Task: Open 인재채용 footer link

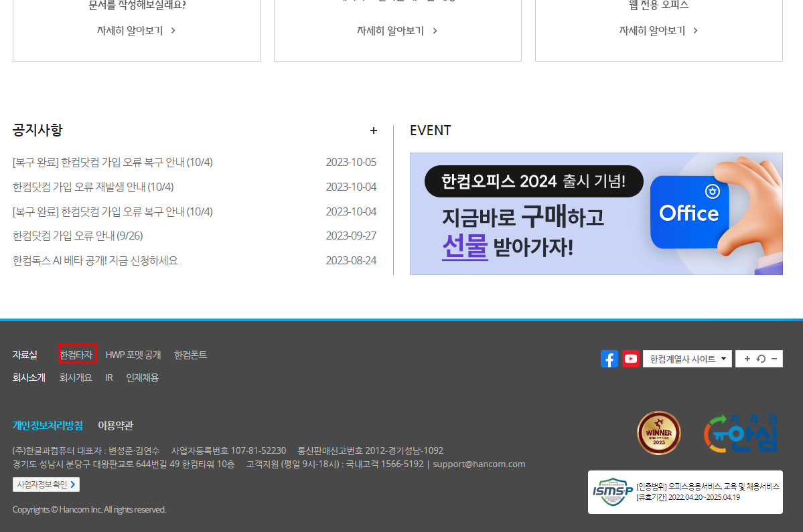Action: 143,377
